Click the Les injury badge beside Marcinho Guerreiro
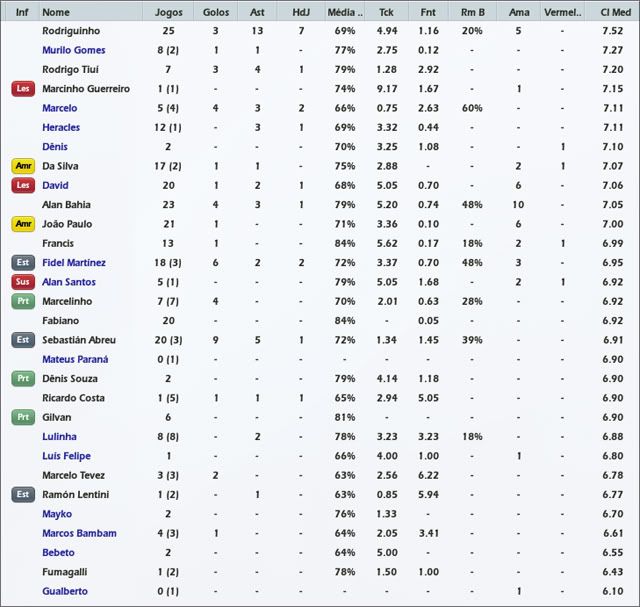640x607 pixels. pyautogui.click(x=22, y=89)
